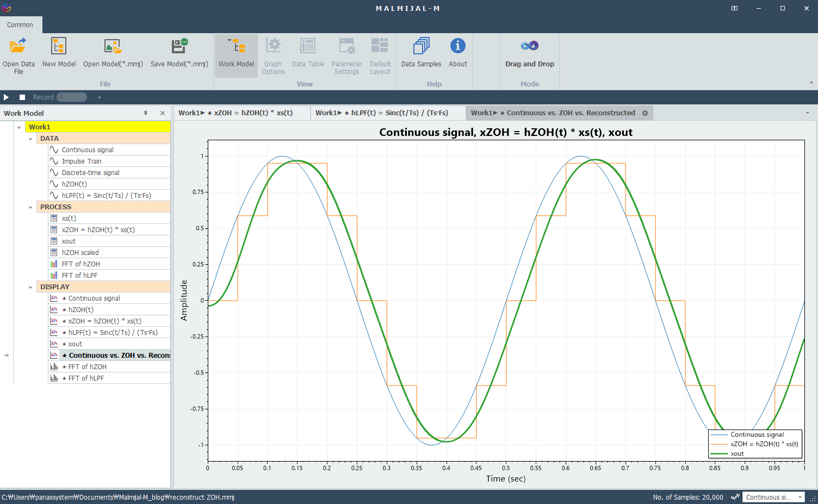Select the Discrete-time signal item

(x=109, y=173)
